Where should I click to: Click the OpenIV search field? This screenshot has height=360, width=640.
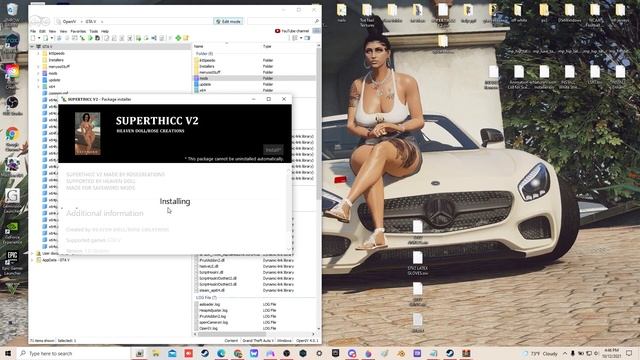[280, 21]
